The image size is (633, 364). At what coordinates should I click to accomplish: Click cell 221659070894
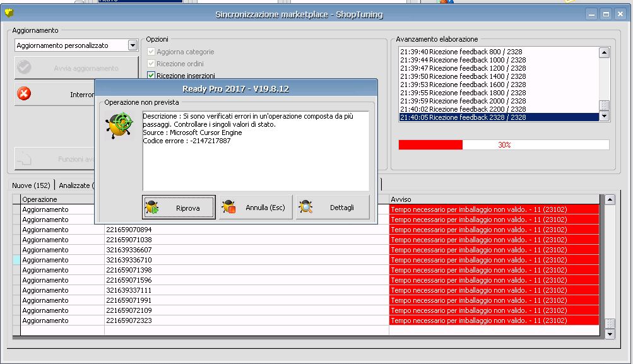click(x=247, y=230)
